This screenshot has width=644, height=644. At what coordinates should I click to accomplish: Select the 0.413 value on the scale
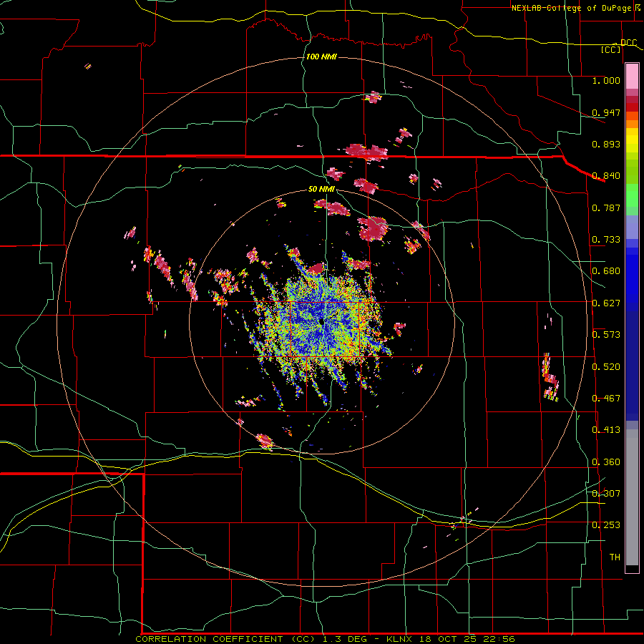606,430
